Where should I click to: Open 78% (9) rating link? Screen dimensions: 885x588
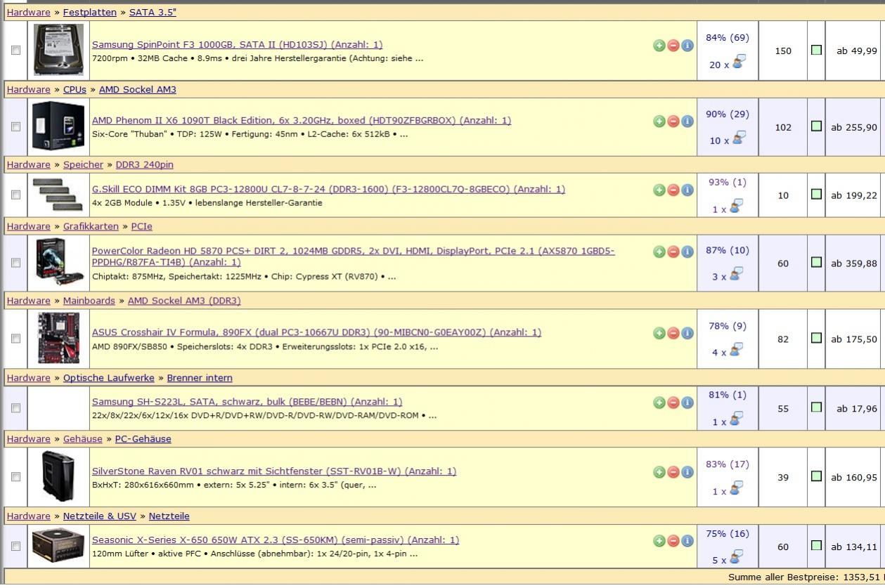tap(728, 326)
